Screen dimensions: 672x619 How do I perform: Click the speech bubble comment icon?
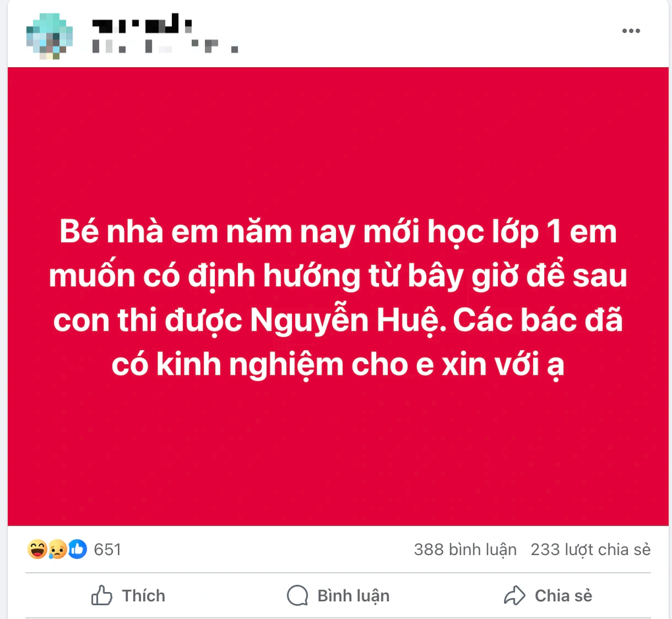297,595
